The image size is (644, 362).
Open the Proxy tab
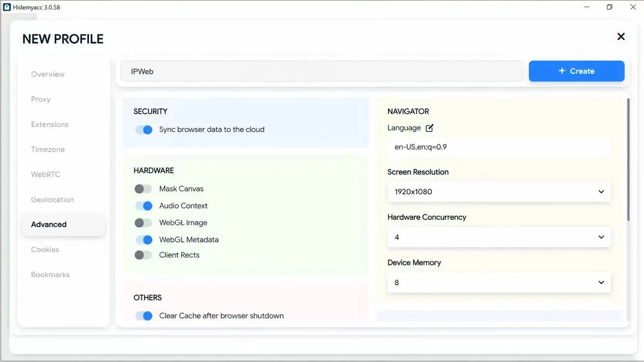[x=41, y=99]
